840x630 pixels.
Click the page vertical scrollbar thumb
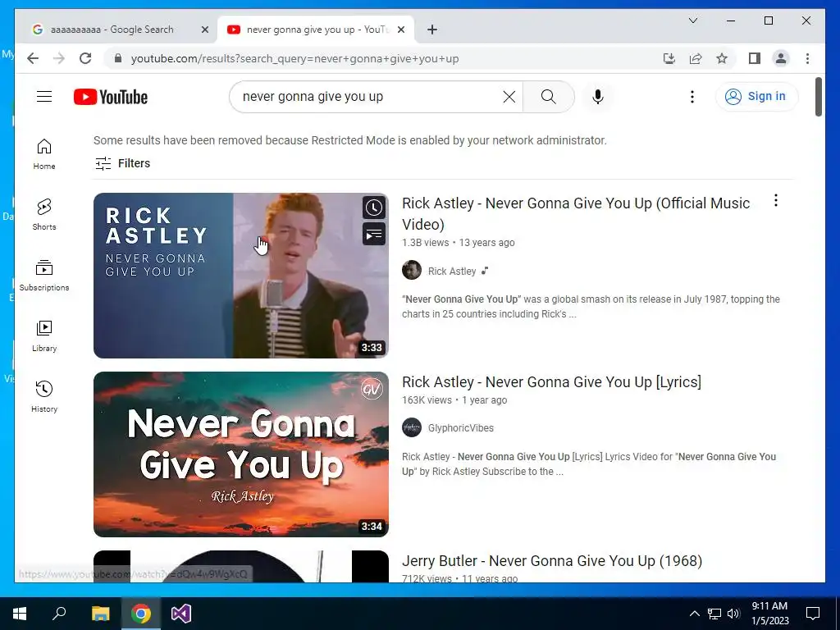(x=818, y=97)
